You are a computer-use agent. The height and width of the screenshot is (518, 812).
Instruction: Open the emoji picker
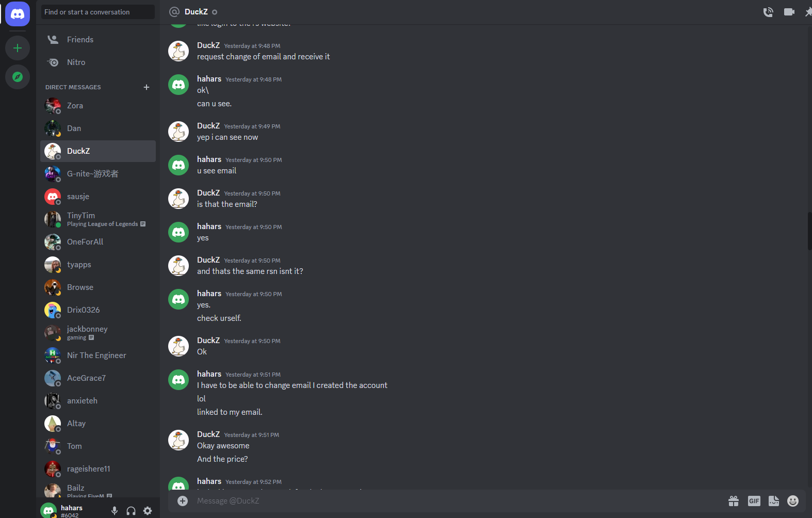click(793, 501)
